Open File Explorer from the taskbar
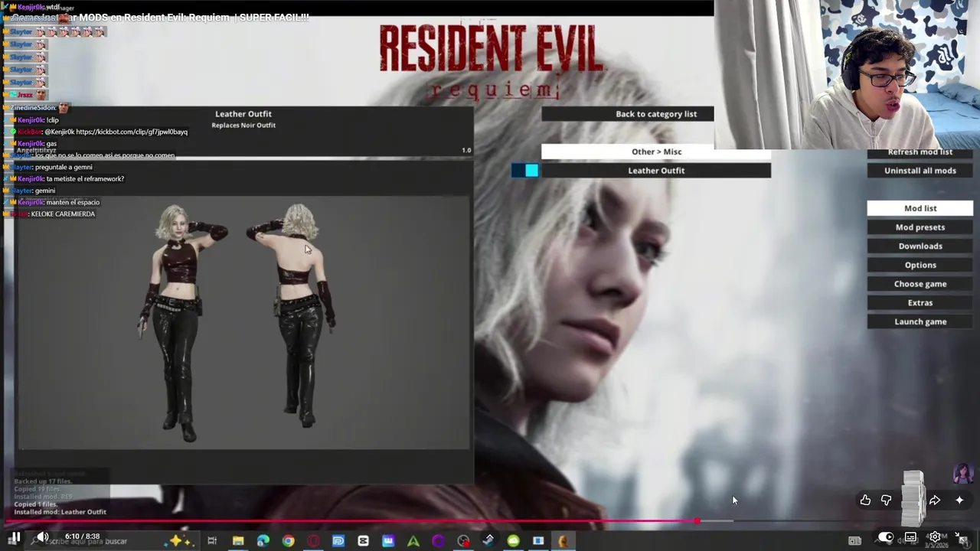This screenshot has width=980, height=551. [x=238, y=541]
